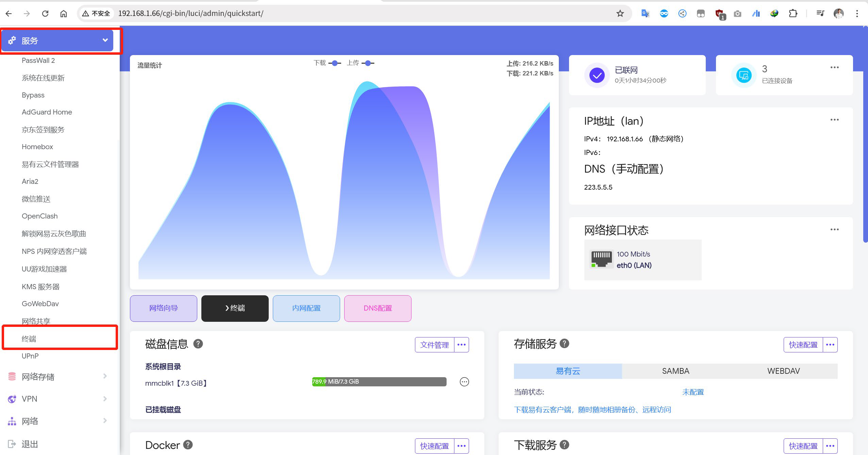This screenshot has width=868, height=455.
Task: Click the eth0 LAN port icon
Action: (x=601, y=259)
